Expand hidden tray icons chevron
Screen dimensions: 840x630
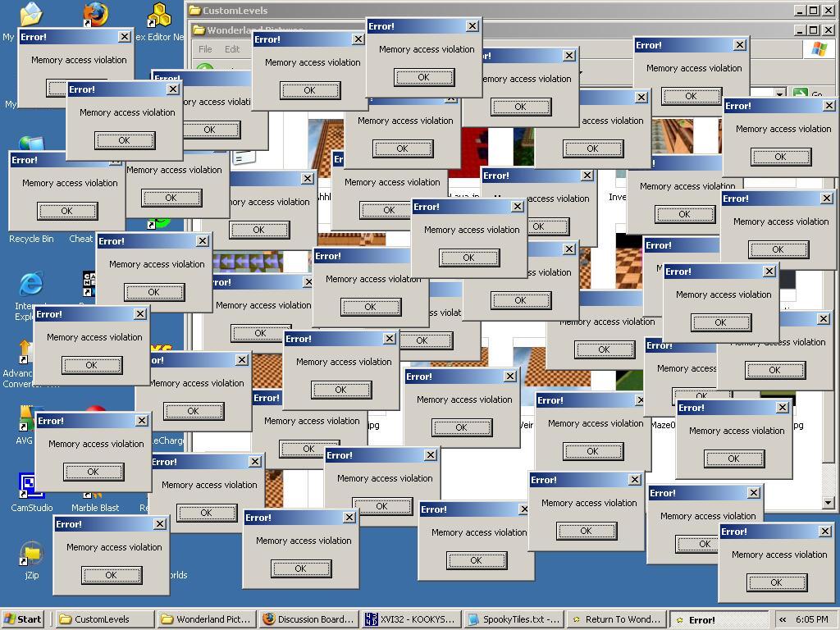[783, 619]
